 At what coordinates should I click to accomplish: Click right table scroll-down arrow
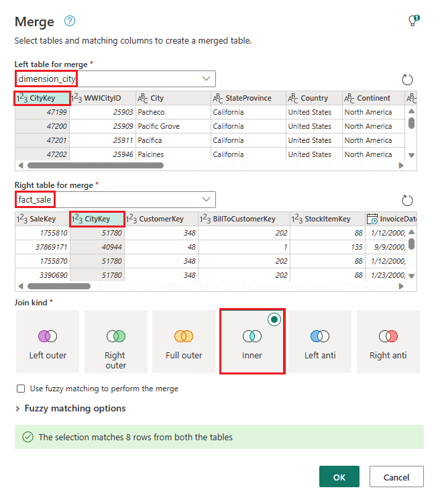click(411, 276)
